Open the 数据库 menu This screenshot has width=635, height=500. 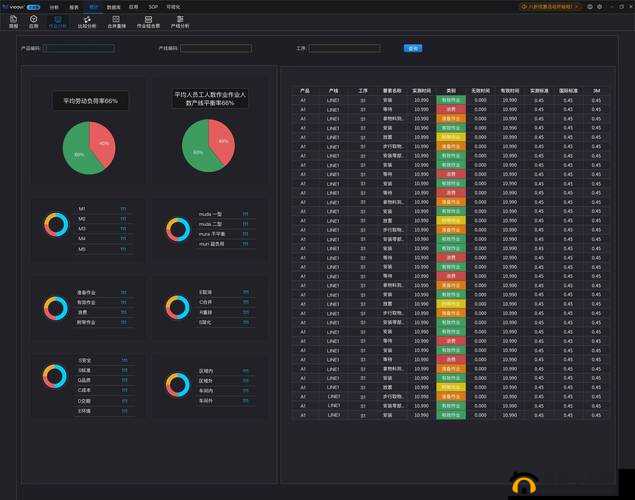point(113,7)
